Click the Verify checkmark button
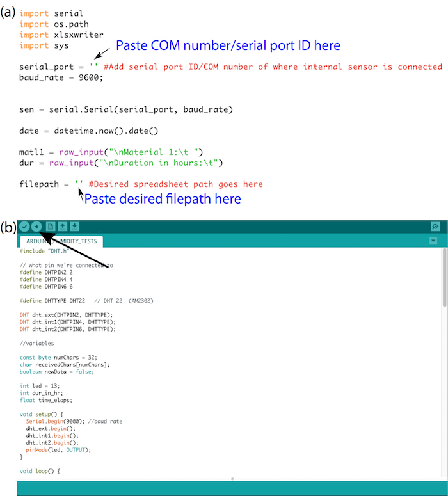The image size is (448, 496). coord(24,227)
